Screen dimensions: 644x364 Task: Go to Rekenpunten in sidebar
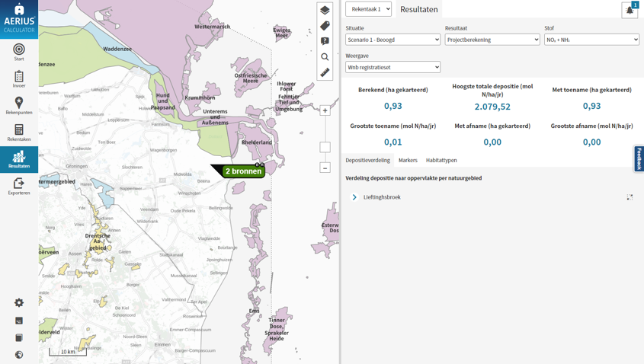click(x=19, y=106)
